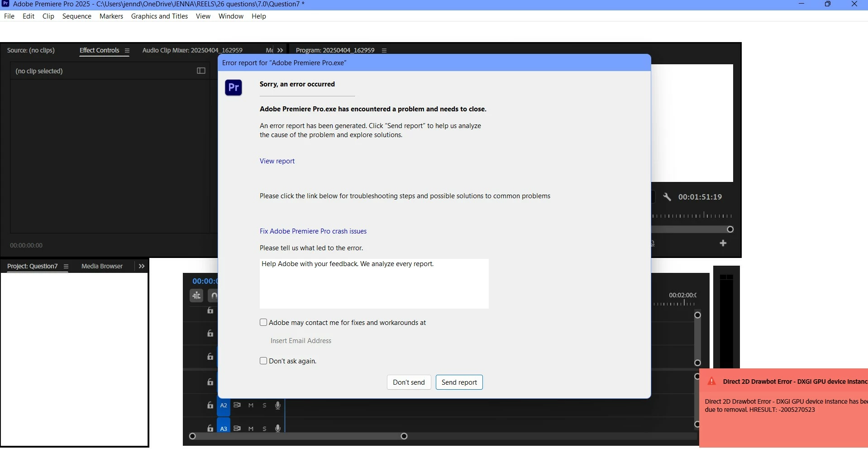Expand hidden project panel tabs chevron

[142, 267]
